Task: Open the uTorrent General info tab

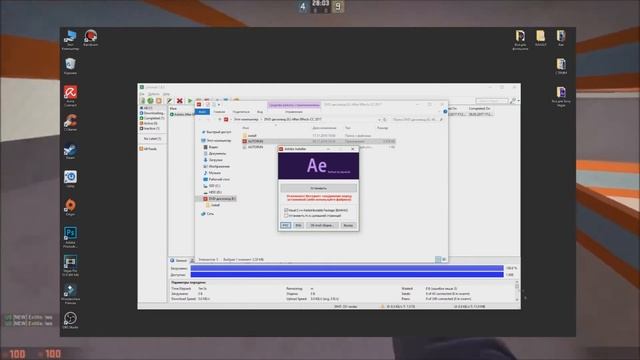Action: 178,260
